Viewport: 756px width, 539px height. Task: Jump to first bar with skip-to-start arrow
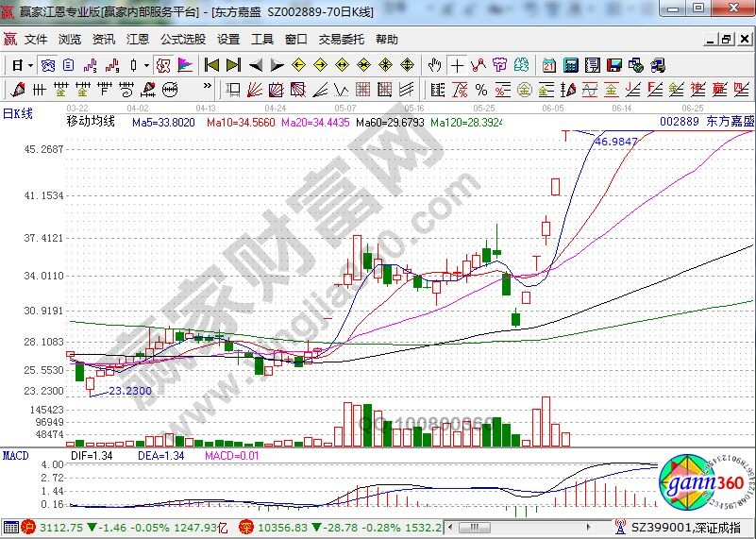pyautogui.click(x=211, y=65)
